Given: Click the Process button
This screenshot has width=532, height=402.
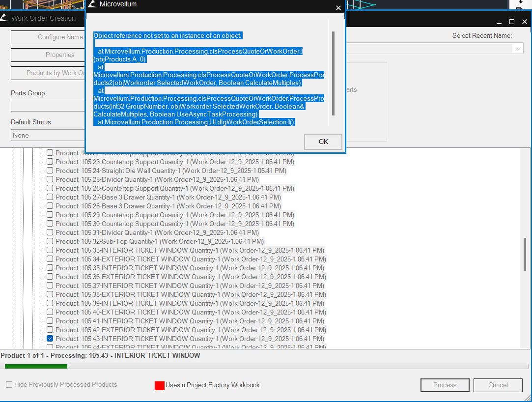Looking at the screenshot, I should coord(445,385).
